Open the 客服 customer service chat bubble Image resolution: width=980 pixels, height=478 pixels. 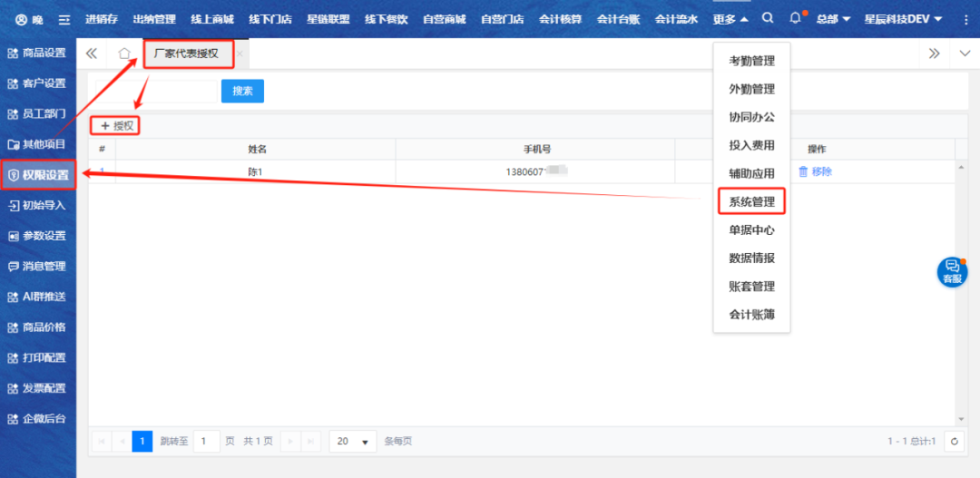pyautogui.click(x=952, y=272)
